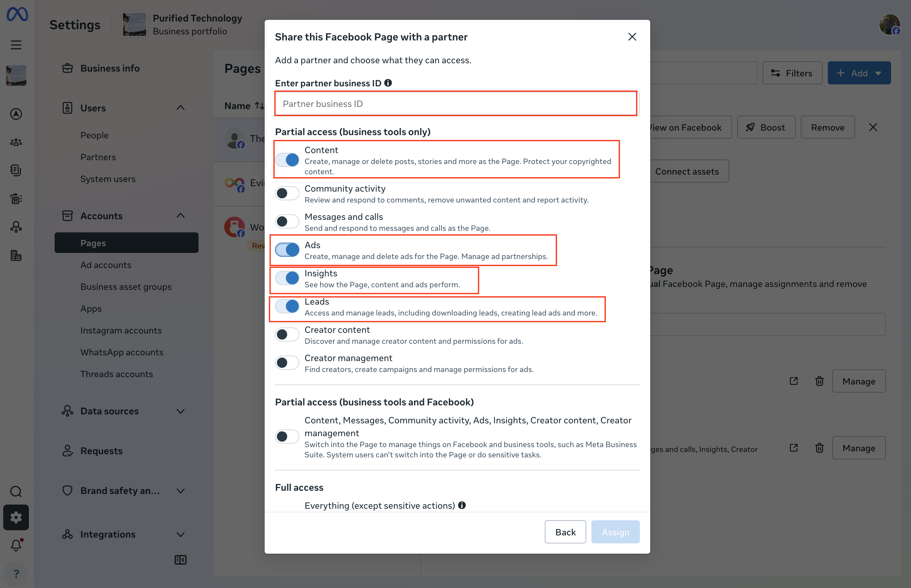Click the info icon next to Everything
Screen dimensions: 911x588
pyautogui.click(x=462, y=505)
